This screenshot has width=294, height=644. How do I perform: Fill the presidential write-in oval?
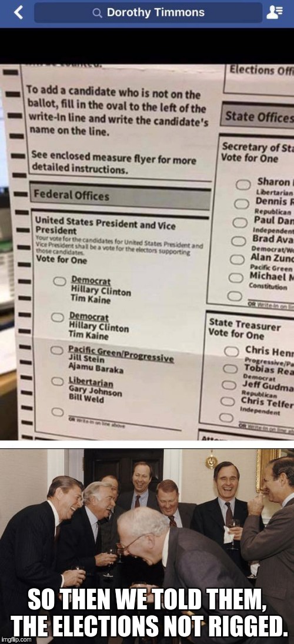(x=58, y=412)
